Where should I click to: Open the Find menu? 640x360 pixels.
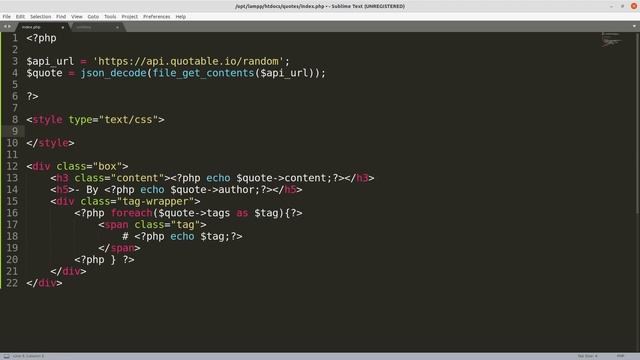click(61, 17)
